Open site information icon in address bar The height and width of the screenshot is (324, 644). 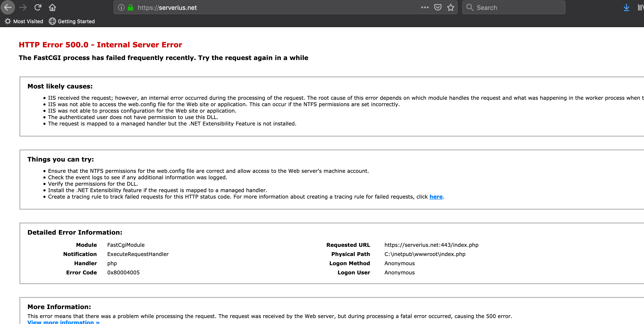pyautogui.click(x=121, y=8)
